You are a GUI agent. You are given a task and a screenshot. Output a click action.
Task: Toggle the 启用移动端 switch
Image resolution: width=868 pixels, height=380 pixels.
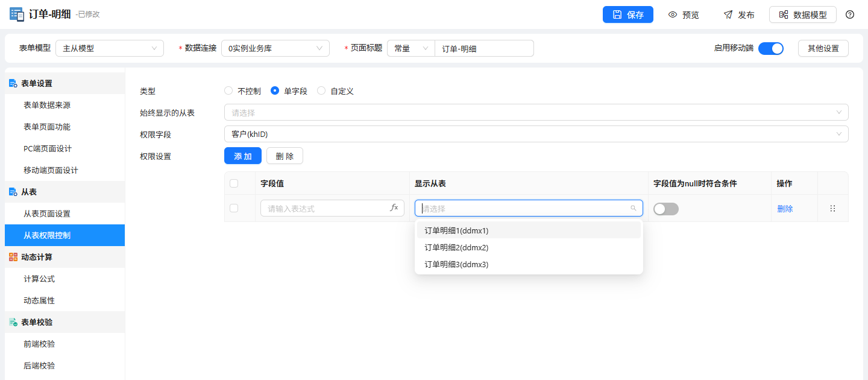(771, 48)
